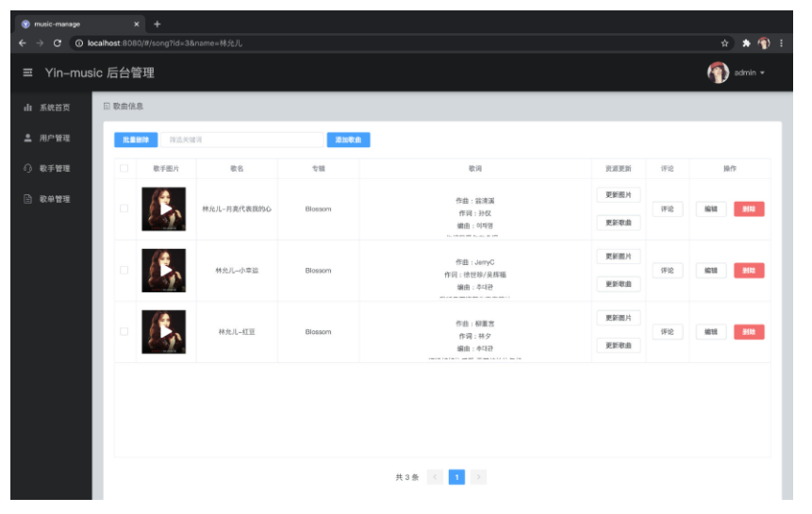Close the music-manage tab
The width and height of the screenshot is (812, 514).
tap(136, 24)
